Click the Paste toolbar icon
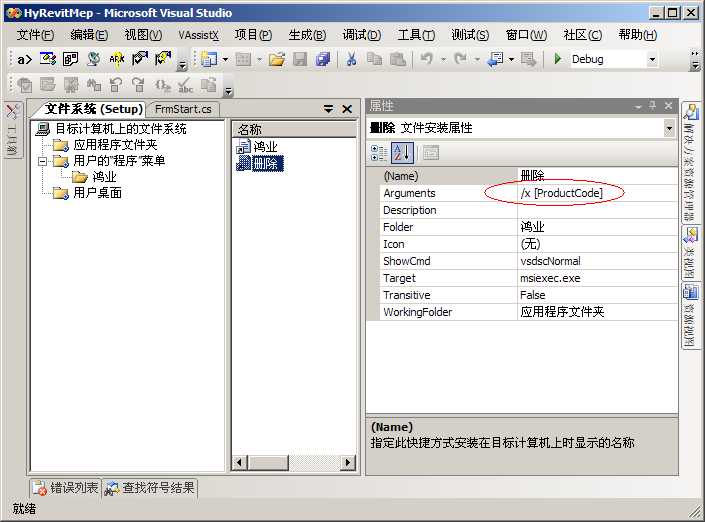 coord(397,59)
